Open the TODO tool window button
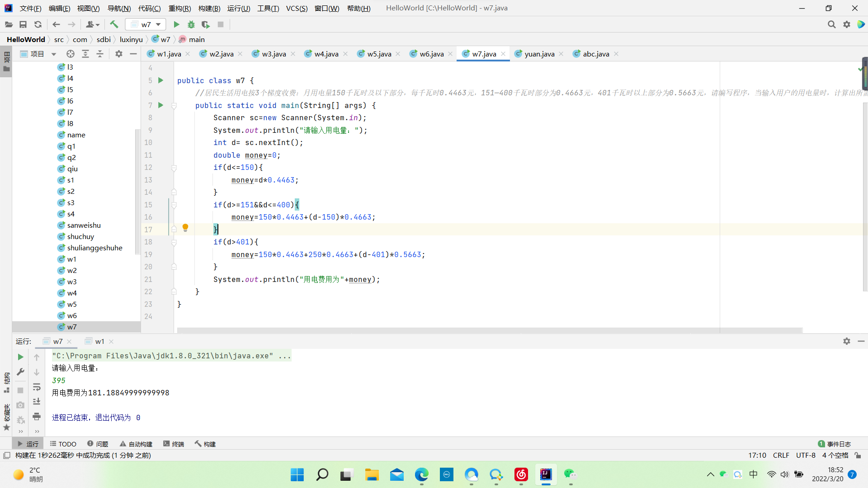This screenshot has width=868, height=488. pos(63,444)
